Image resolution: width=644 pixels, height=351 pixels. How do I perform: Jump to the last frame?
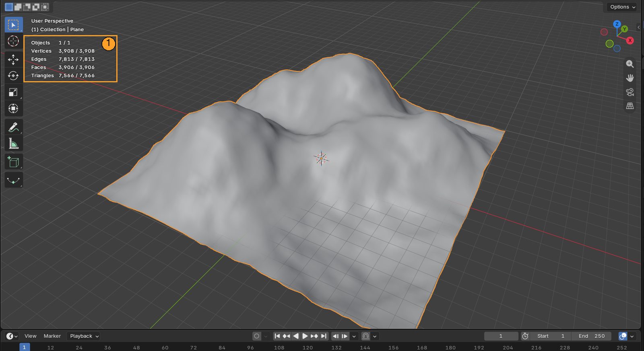click(324, 336)
